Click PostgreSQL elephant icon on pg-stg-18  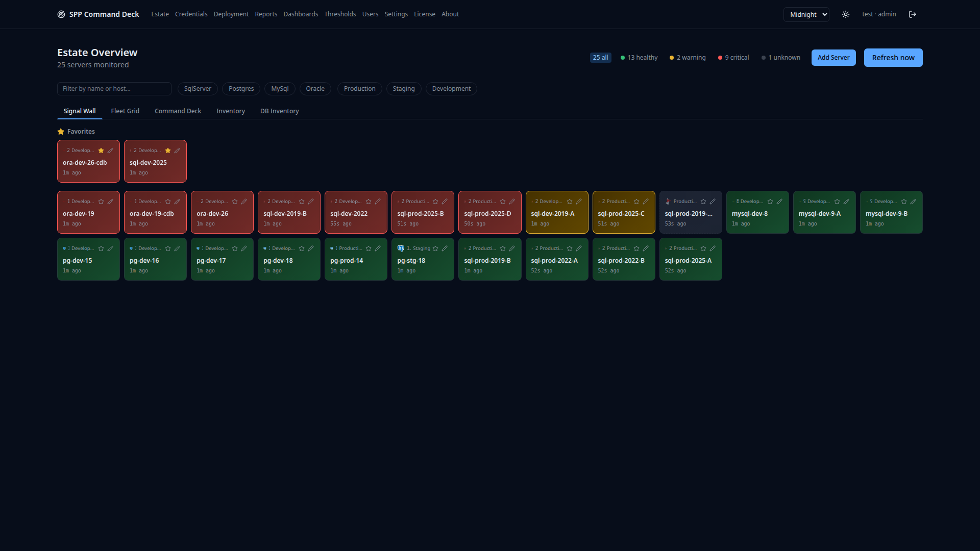point(401,248)
